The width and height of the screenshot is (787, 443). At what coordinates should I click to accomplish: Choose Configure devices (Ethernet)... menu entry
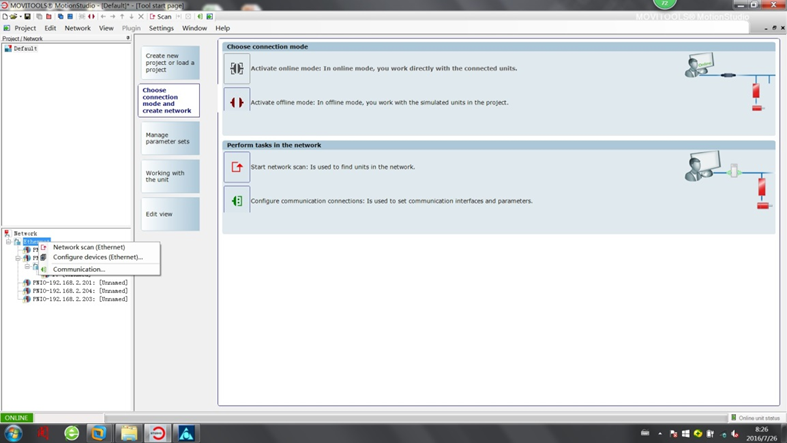pyautogui.click(x=97, y=257)
